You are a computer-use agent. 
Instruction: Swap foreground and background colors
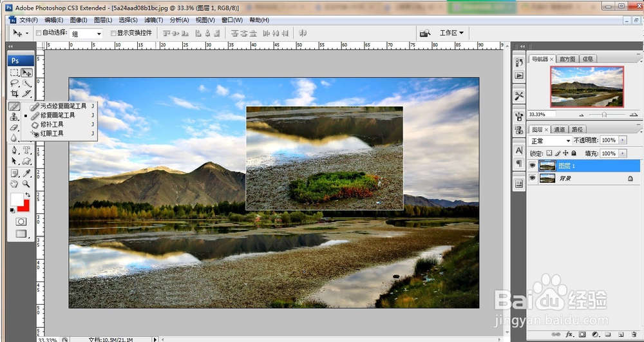pos(28,195)
